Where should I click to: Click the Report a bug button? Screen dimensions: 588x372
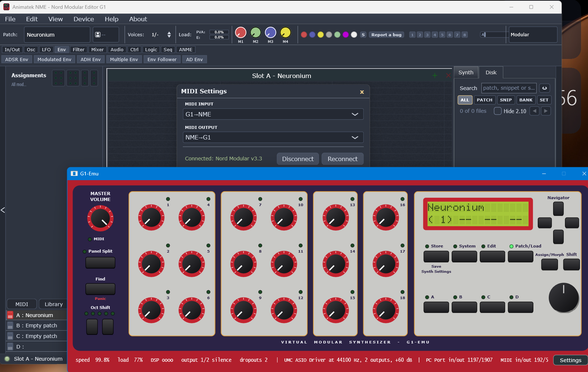386,35
